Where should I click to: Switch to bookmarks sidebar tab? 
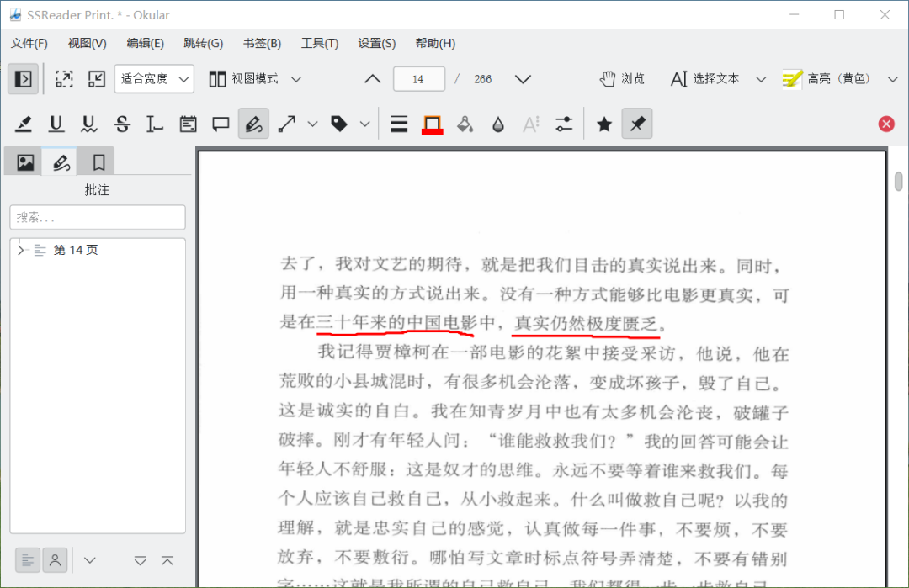pos(98,162)
